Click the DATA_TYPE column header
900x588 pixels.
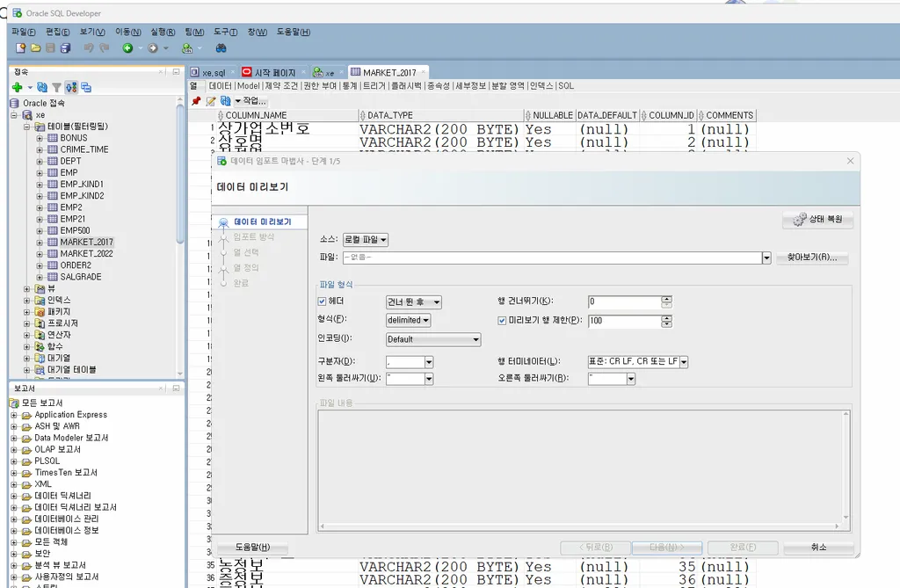coord(439,115)
